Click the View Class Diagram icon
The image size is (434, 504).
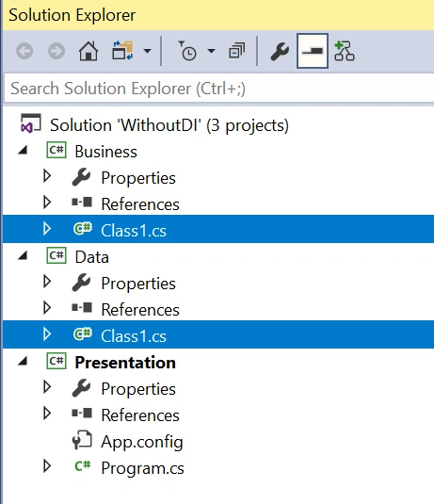(344, 51)
